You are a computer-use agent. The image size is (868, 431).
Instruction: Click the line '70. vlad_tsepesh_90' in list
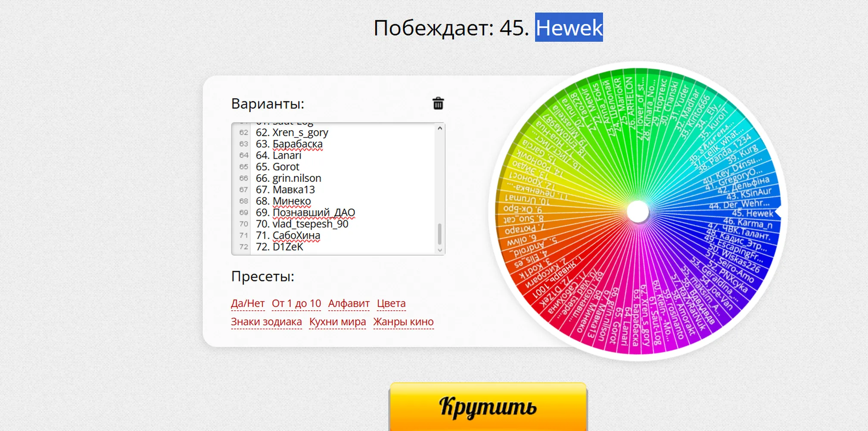302,224
